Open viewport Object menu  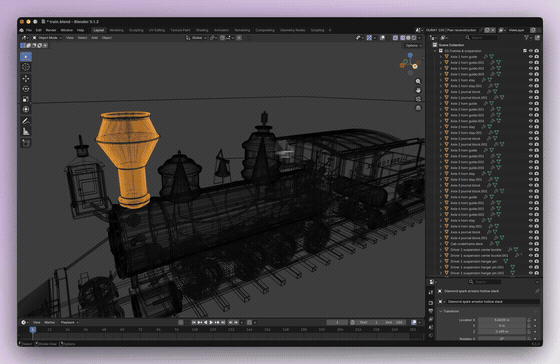click(x=106, y=38)
